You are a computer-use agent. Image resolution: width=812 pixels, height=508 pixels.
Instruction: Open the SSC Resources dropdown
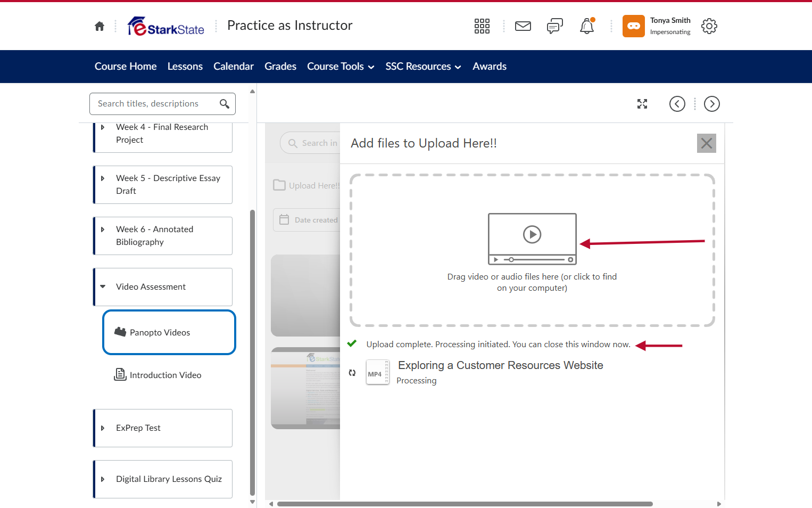click(x=423, y=67)
